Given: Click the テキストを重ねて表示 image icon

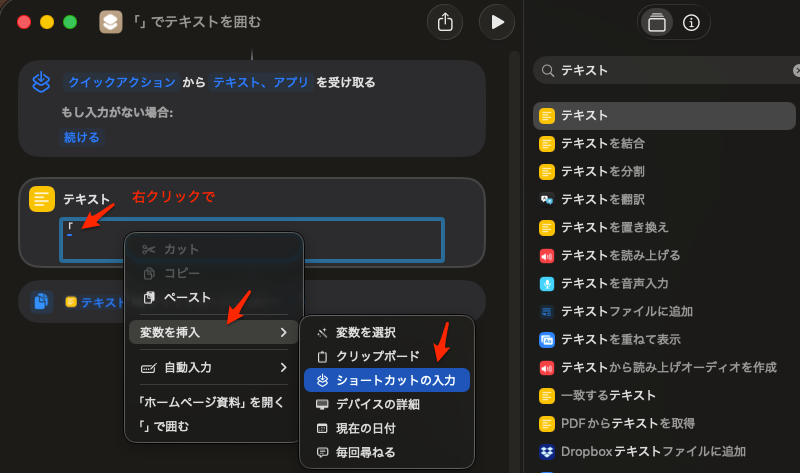Looking at the screenshot, I should 547,340.
